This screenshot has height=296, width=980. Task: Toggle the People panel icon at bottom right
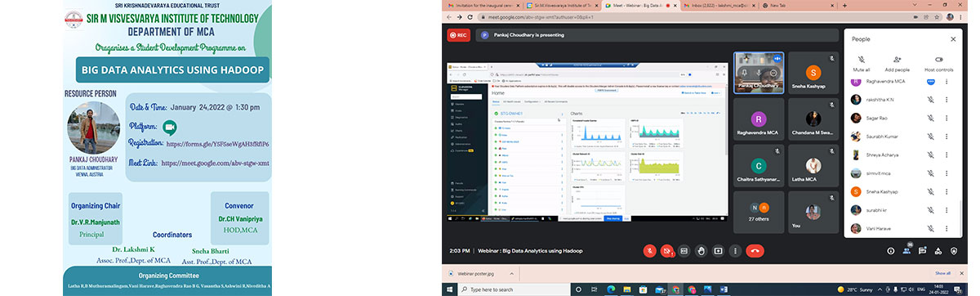[x=907, y=250]
